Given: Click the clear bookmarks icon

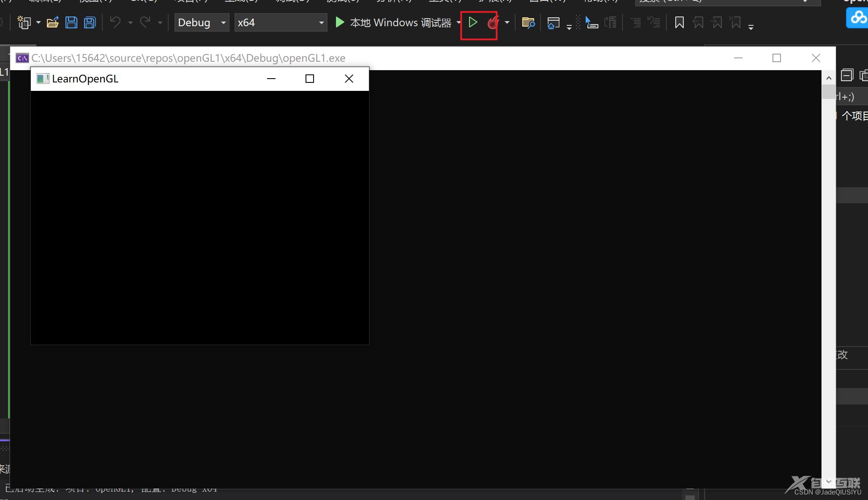Looking at the screenshot, I should point(736,22).
